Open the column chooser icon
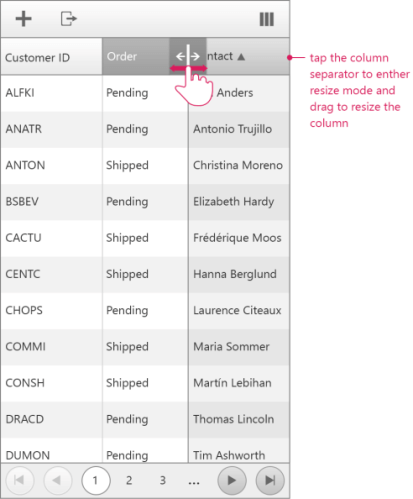Screen dimensions: 413x499 click(x=267, y=19)
